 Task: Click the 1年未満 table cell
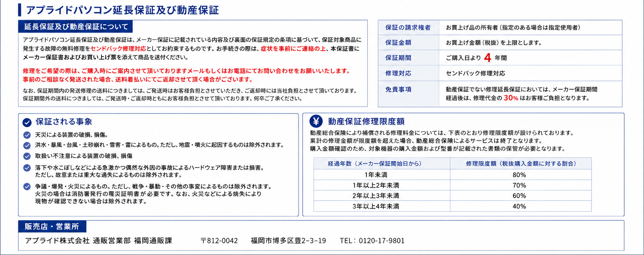click(382, 175)
